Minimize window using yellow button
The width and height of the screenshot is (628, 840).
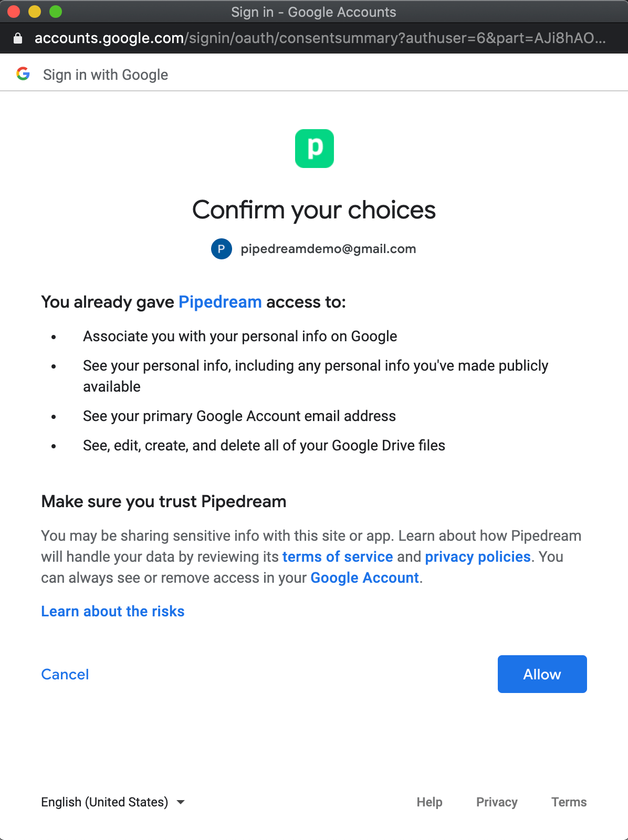tap(35, 12)
